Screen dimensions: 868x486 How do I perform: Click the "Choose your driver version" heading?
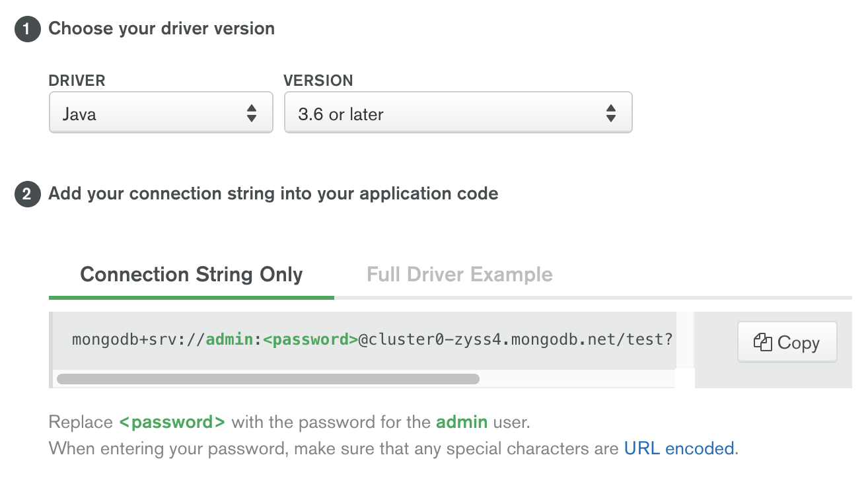[162, 29]
